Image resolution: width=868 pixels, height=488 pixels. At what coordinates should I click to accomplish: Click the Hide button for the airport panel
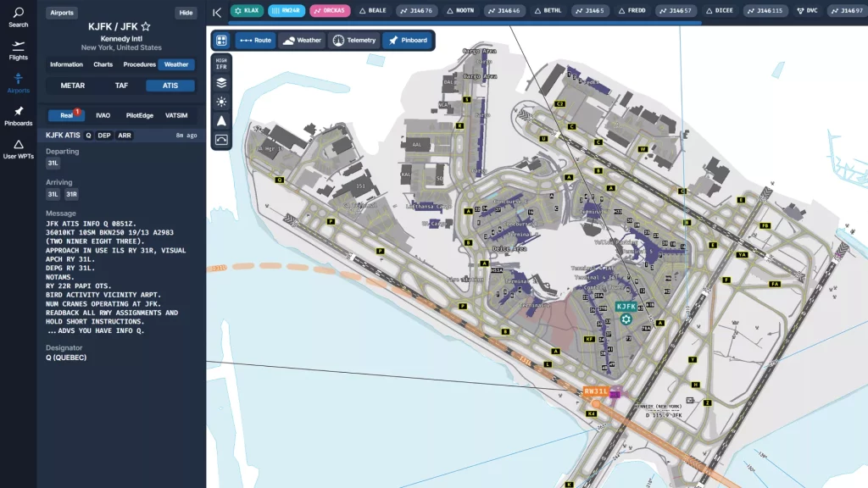[x=186, y=12]
